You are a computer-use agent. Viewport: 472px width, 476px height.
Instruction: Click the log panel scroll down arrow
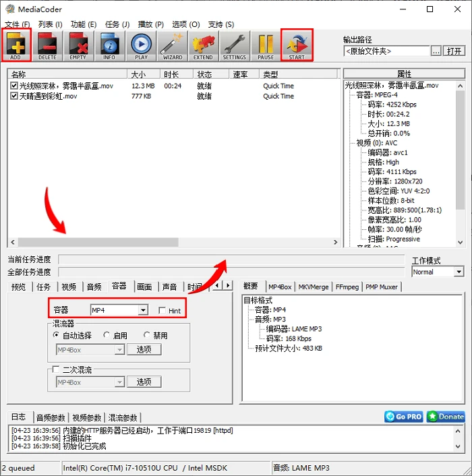coord(458,446)
